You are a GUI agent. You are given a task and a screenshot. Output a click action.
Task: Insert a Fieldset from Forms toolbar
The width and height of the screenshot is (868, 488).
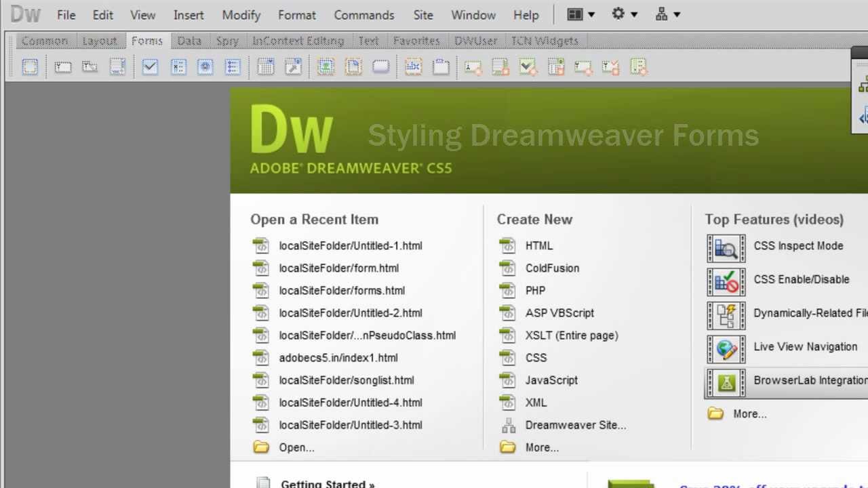441,66
